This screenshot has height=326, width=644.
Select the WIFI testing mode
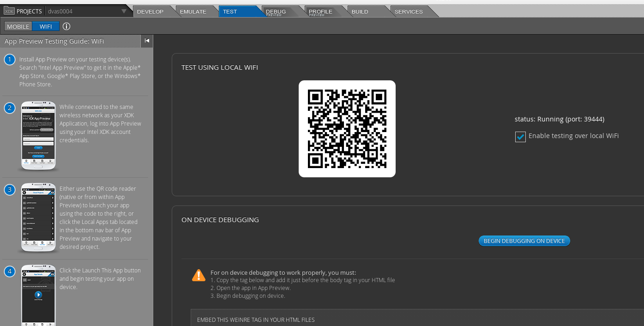46,26
